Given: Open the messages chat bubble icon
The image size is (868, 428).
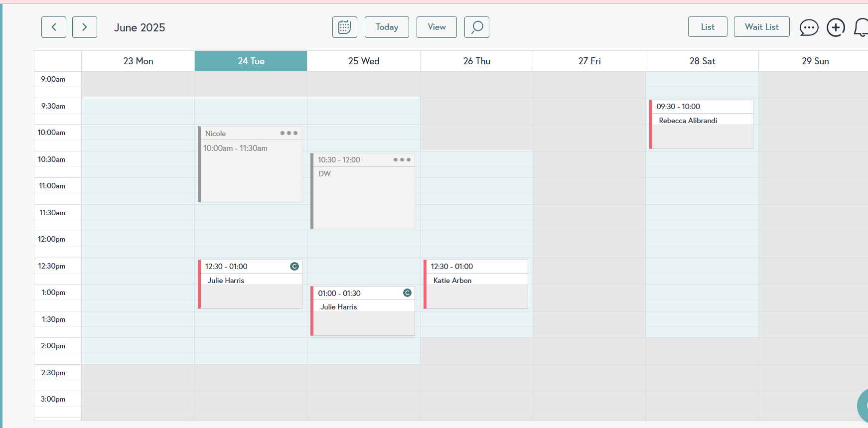Looking at the screenshot, I should pyautogui.click(x=809, y=27).
